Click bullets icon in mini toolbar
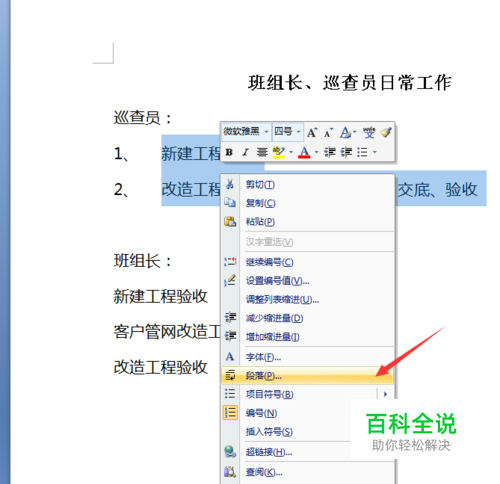The image size is (500, 484). [x=362, y=152]
